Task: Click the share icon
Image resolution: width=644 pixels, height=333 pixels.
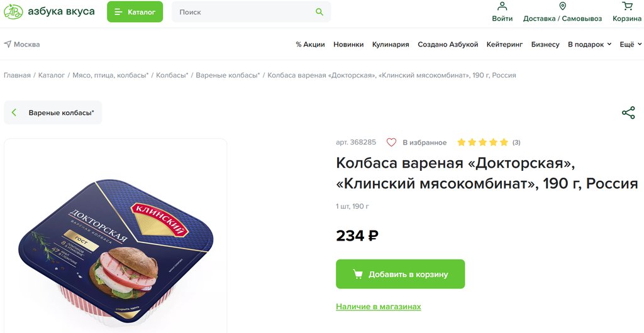Action: point(628,112)
